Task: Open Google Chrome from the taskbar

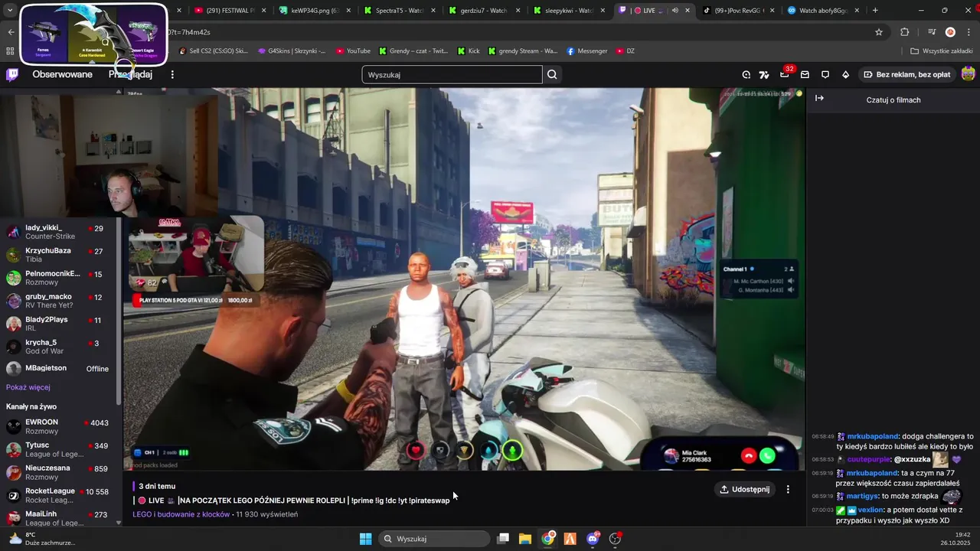Action: [547, 539]
